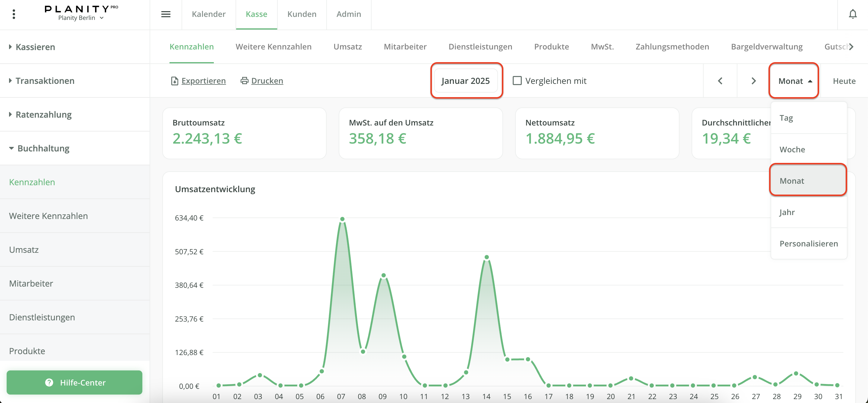Open the Januar 2025 date picker

click(x=466, y=81)
